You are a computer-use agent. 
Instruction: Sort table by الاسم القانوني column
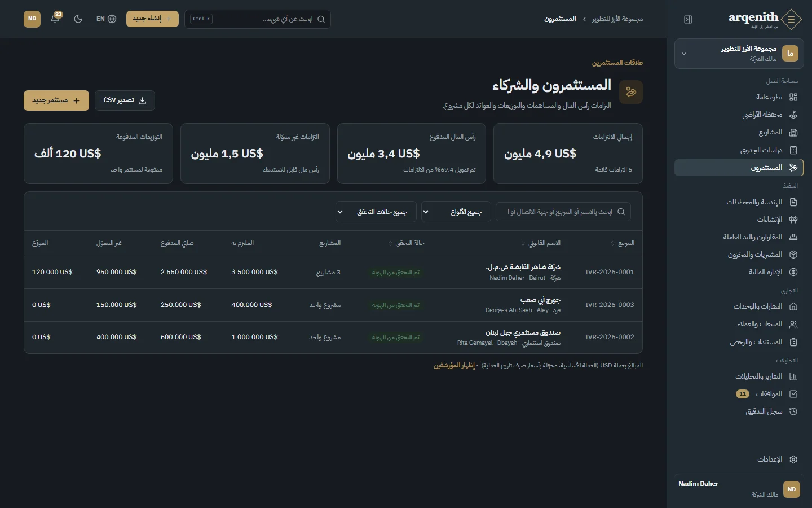point(541,243)
